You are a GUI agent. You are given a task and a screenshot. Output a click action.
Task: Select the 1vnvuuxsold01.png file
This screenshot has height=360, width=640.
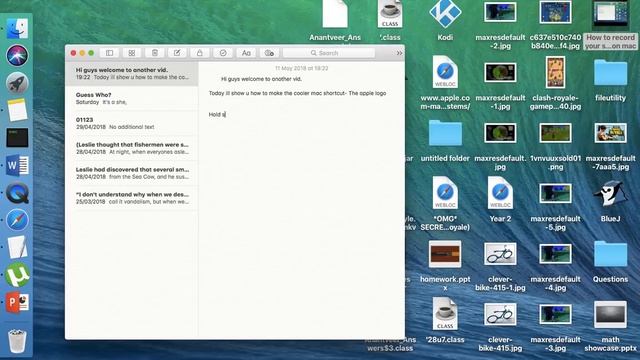tap(555, 133)
